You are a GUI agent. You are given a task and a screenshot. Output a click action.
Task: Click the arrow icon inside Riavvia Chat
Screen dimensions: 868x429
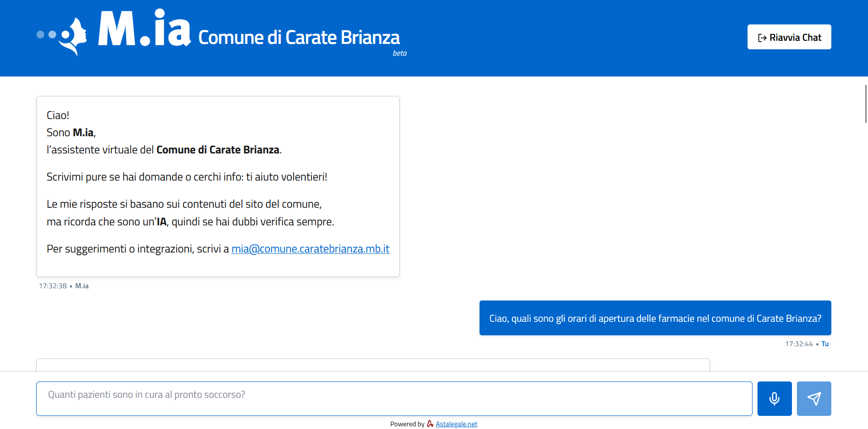click(x=762, y=38)
